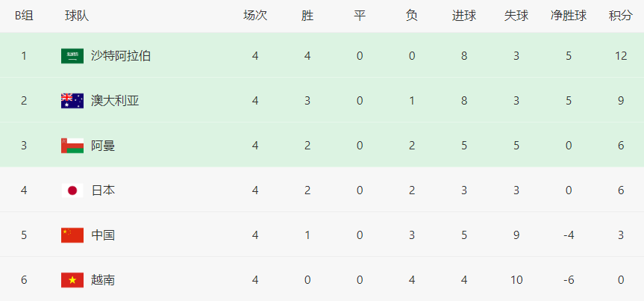
Task: Select the 阿曼 team name
Action: click(103, 146)
